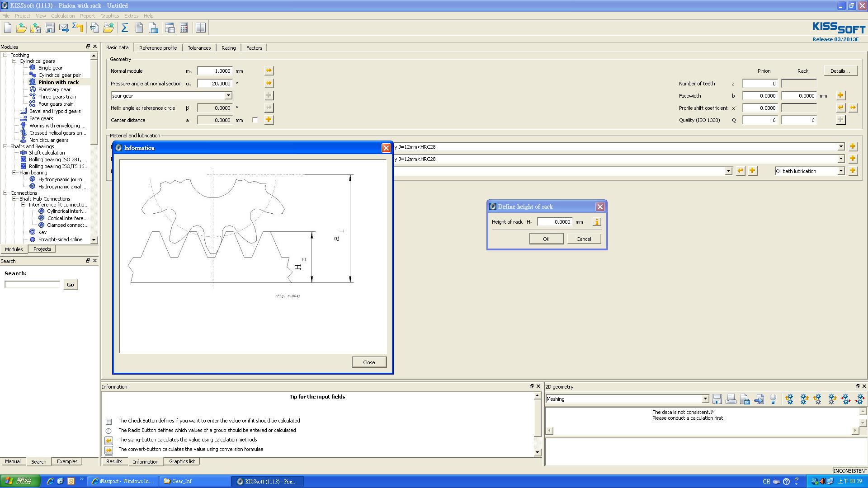Click the Open file folder icon
The image size is (868, 488).
pyautogui.click(x=21, y=28)
